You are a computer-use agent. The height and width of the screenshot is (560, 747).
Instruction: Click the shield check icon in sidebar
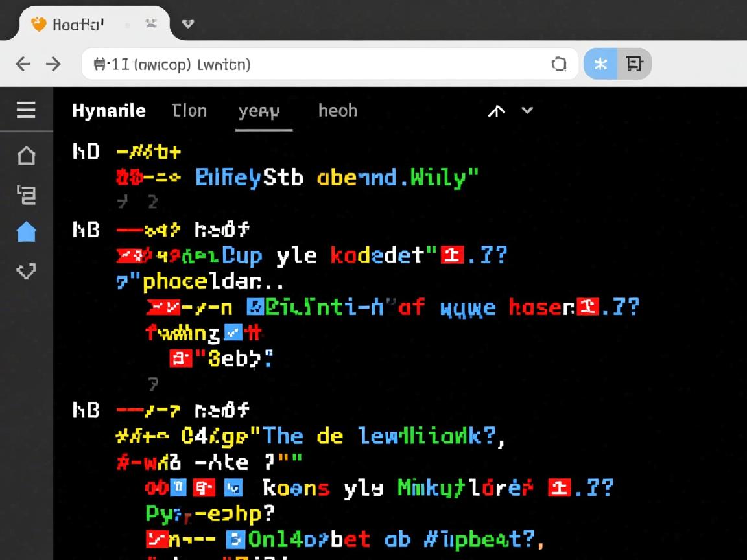pyautogui.click(x=26, y=271)
